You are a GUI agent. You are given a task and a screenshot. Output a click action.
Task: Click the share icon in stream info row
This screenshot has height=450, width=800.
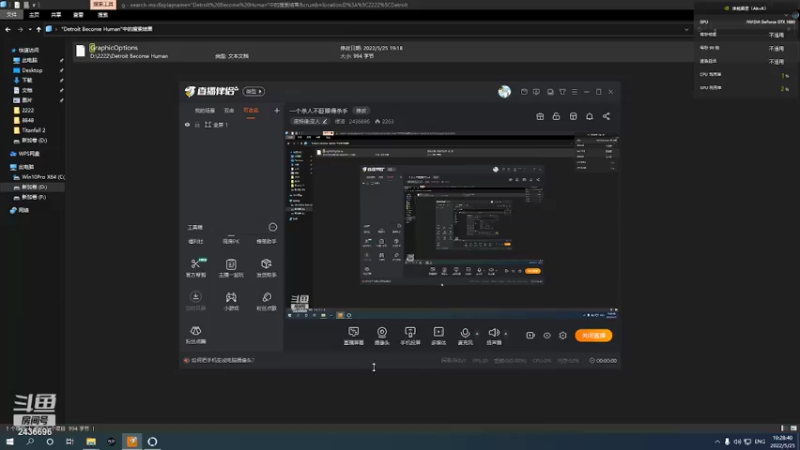tap(606, 116)
